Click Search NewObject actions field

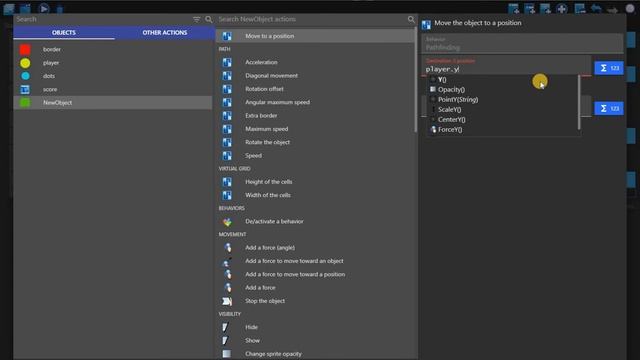(311, 19)
